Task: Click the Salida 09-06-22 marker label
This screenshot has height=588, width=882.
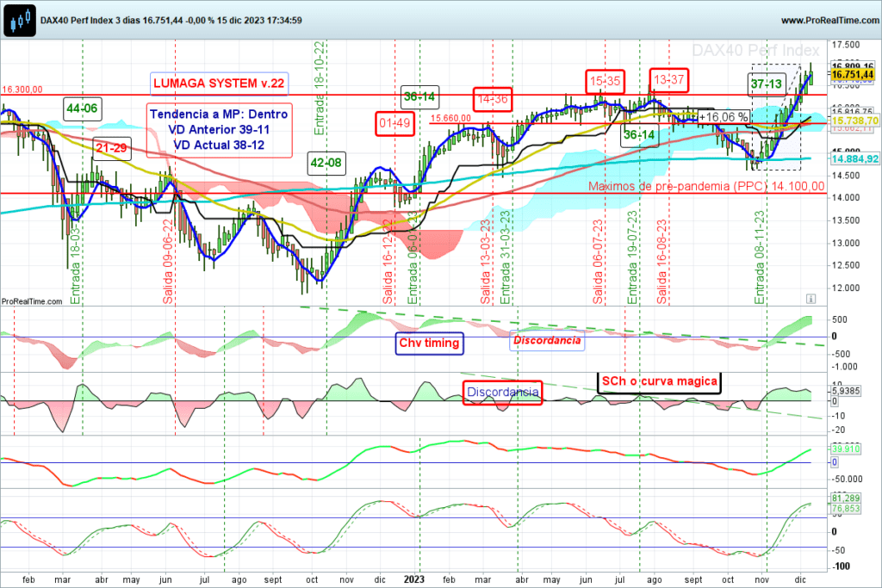Action: (168, 262)
